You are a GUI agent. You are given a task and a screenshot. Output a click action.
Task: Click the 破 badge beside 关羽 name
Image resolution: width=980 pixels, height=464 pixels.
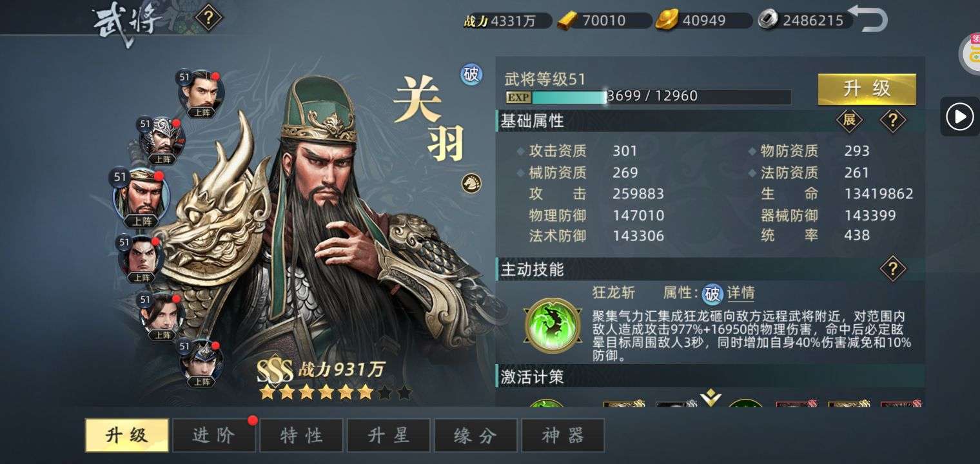[x=471, y=74]
